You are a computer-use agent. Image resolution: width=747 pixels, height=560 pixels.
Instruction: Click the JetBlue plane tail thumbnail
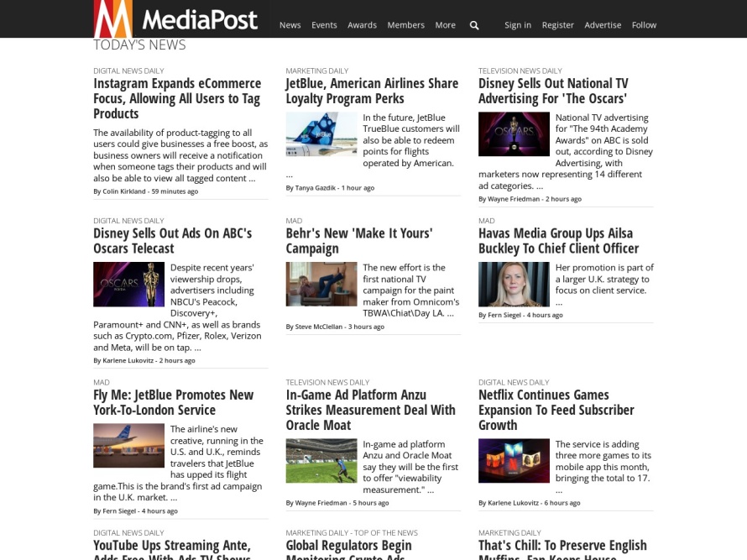pos(321,136)
